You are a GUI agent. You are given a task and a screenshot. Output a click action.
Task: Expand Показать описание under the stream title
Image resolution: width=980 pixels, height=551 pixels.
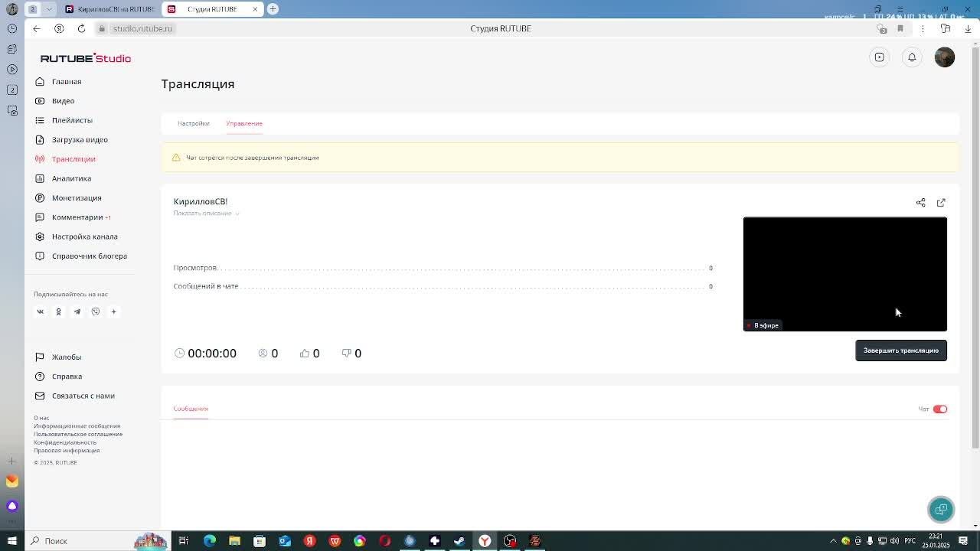[x=206, y=214]
